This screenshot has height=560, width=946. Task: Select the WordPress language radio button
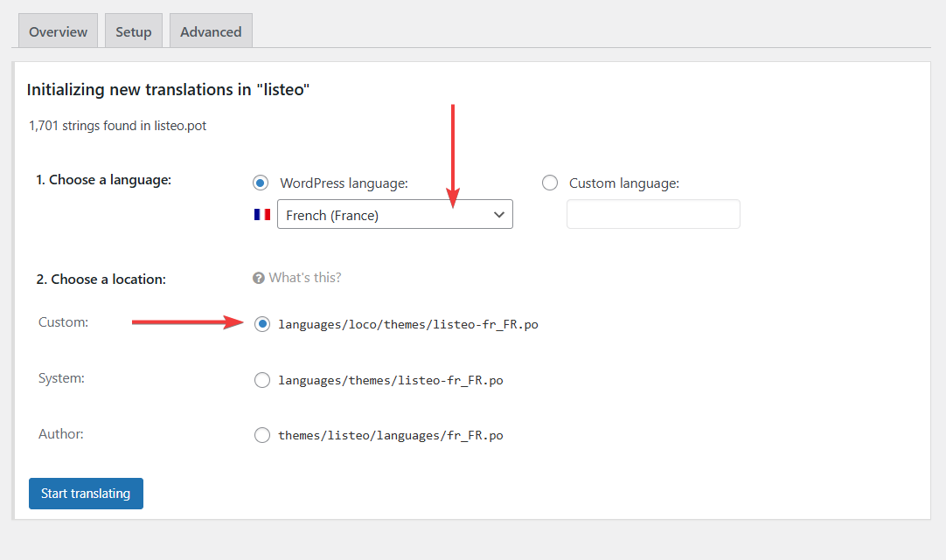pos(260,183)
